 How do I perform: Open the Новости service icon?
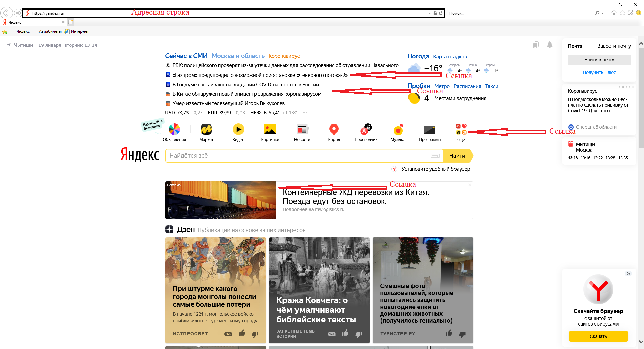(x=302, y=129)
